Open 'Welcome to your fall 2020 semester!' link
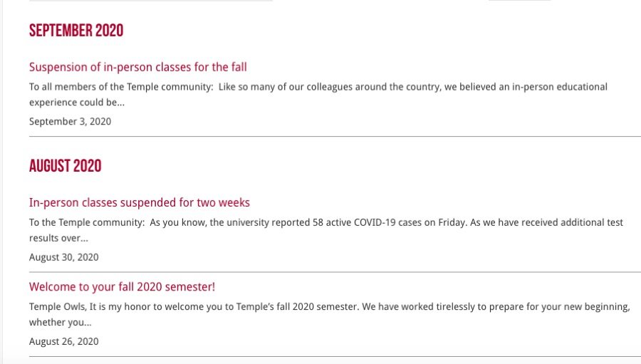Screen dimensions: 641x364 [122, 287]
